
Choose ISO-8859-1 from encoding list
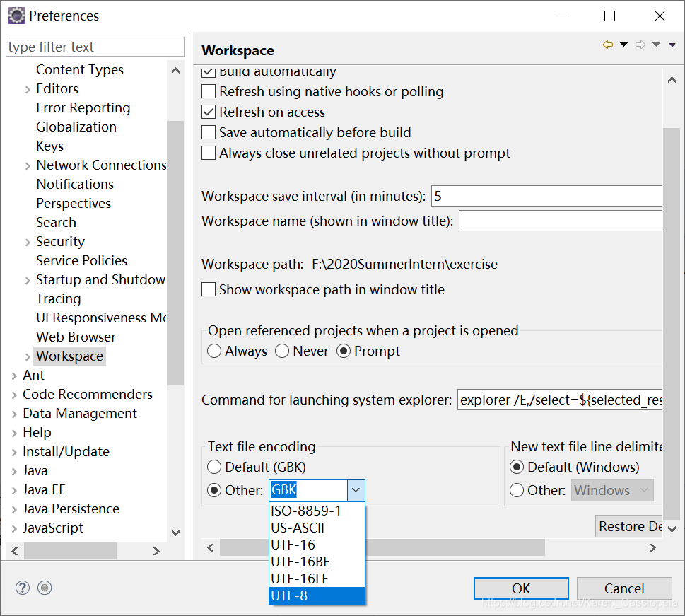coord(317,511)
